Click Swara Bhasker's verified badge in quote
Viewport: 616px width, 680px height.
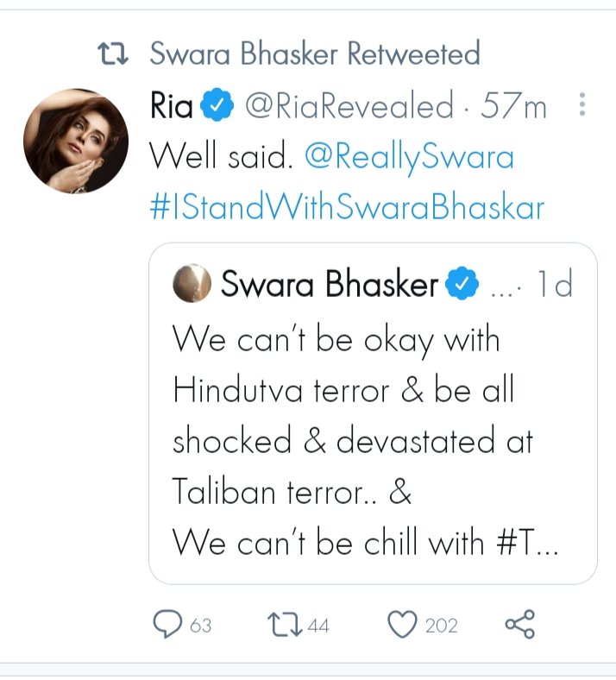pyautogui.click(x=463, y=285)
